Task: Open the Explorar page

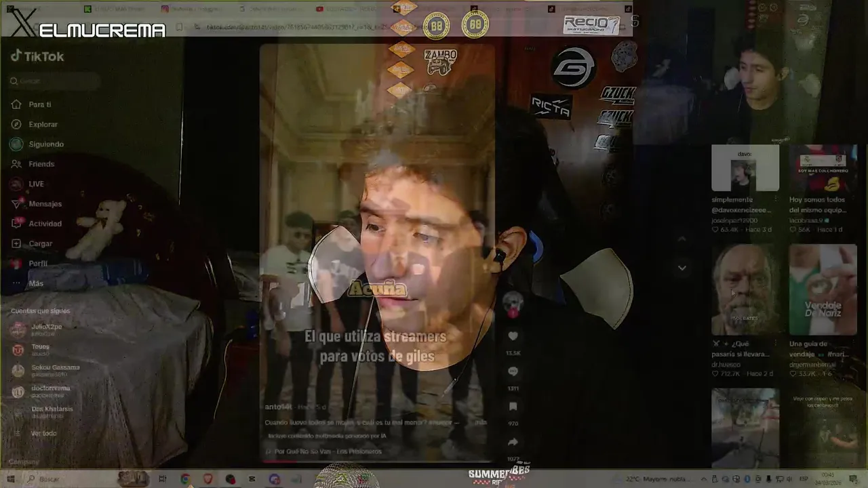Action: click(43, 124)
